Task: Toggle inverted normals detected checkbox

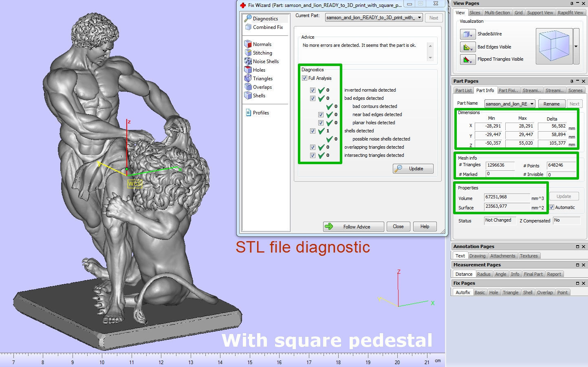Action: pos(313,90)
